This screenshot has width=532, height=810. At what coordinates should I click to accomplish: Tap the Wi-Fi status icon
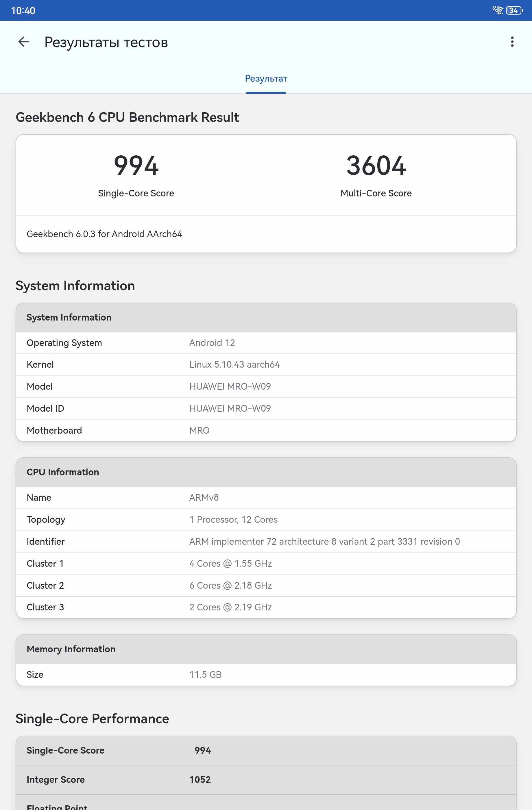point(498,10)
